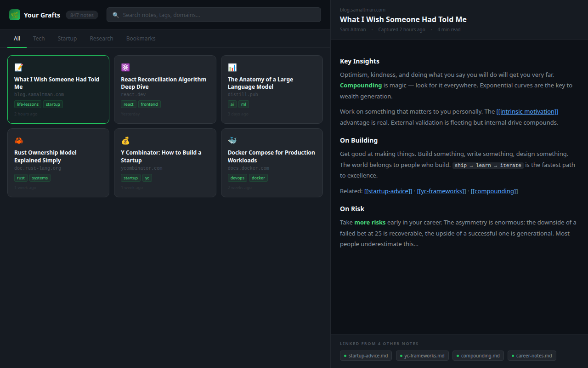Open the [[compounding]] related link
Viewport: 588px width, 368px height.
pyautogui.click(x=494, y=191)
